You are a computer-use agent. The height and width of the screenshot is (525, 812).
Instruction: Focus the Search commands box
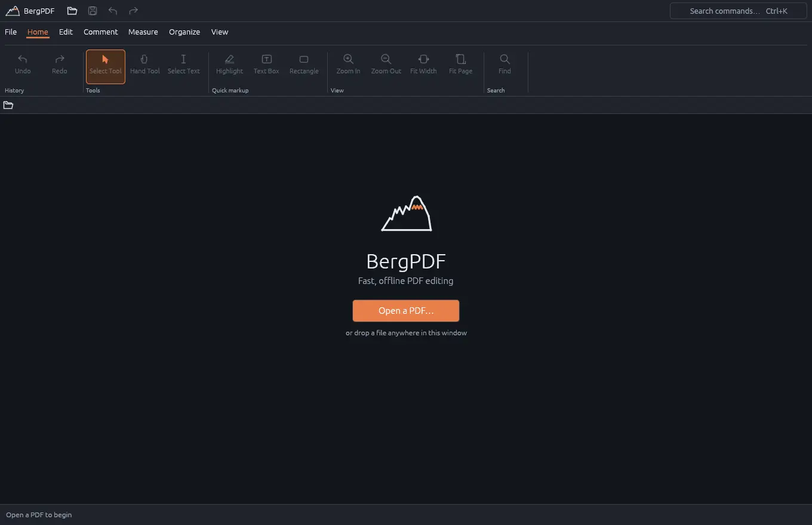tap(739, 11)
